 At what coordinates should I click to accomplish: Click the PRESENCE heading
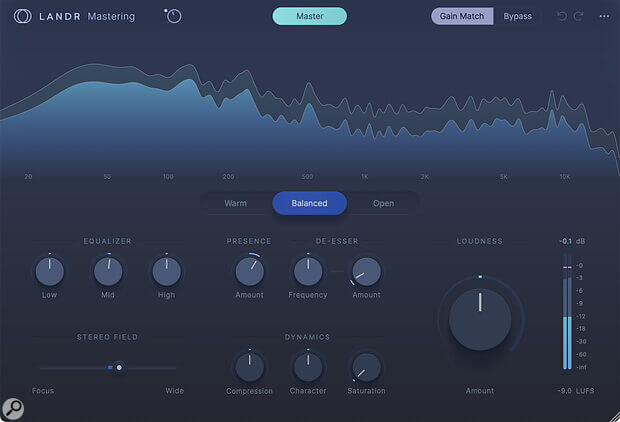(249, 241)
